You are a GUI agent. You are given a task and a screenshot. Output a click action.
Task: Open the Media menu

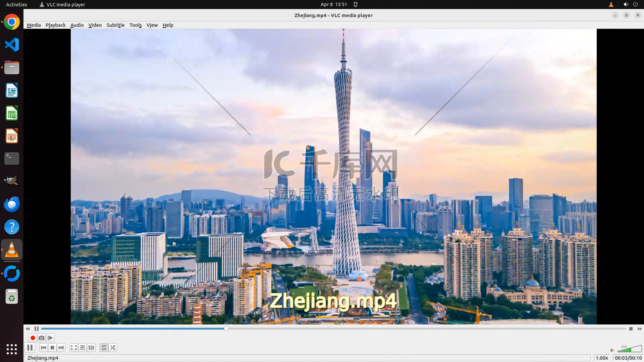click(x=34, y=25)
